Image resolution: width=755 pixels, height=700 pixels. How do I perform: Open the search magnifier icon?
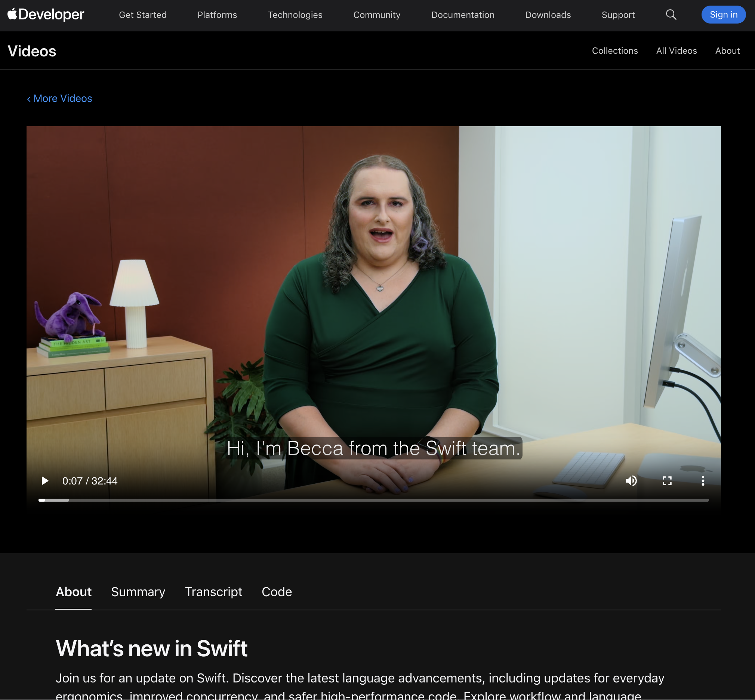coord(671,15)
